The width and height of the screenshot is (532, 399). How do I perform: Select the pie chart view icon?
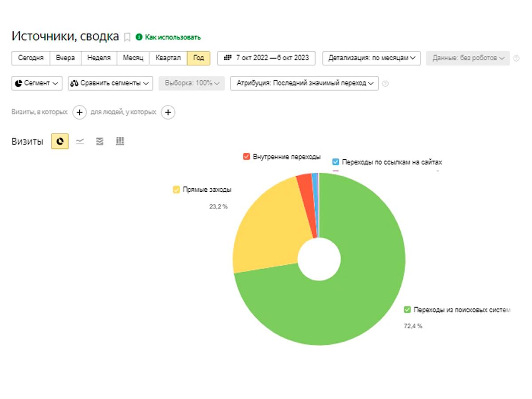[x=60, y=141]
